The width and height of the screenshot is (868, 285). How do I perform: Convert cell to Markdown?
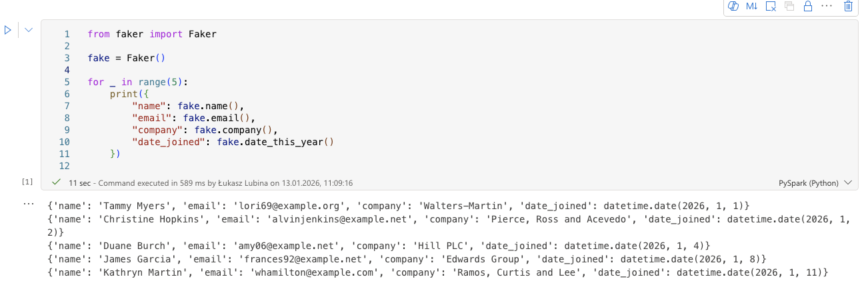tap(751, 6)
